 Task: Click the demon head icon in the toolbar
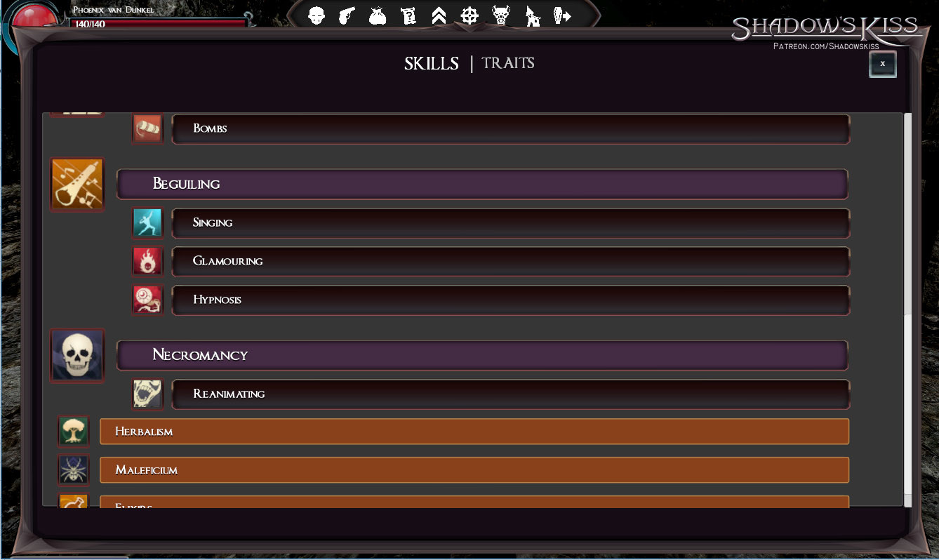click(x=500, y=15)
